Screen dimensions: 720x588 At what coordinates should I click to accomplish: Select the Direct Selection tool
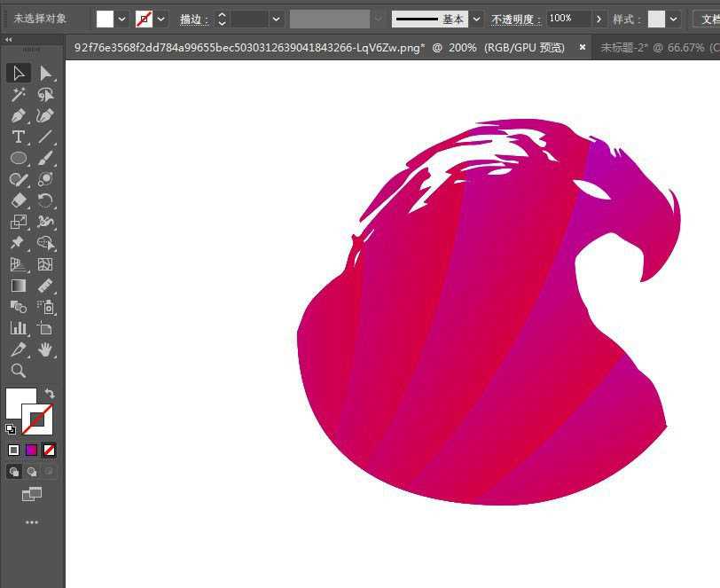pos(47,73)
